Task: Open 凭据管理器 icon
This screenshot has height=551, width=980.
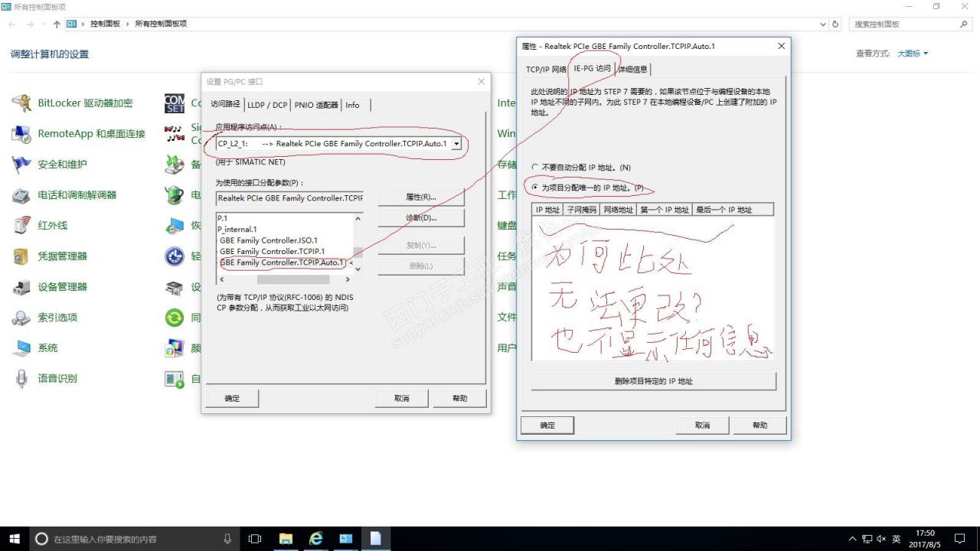Action: pyautogui.click(x=21, y=256)
